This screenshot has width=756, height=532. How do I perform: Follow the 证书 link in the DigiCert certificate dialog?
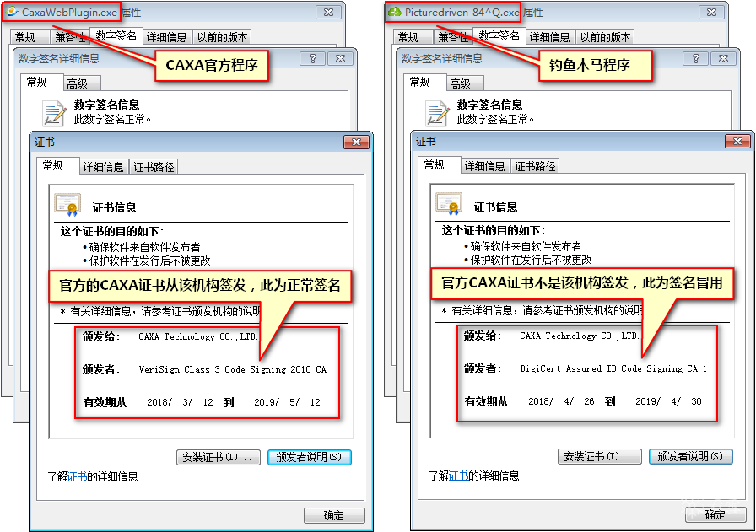(x=458, y=476)
